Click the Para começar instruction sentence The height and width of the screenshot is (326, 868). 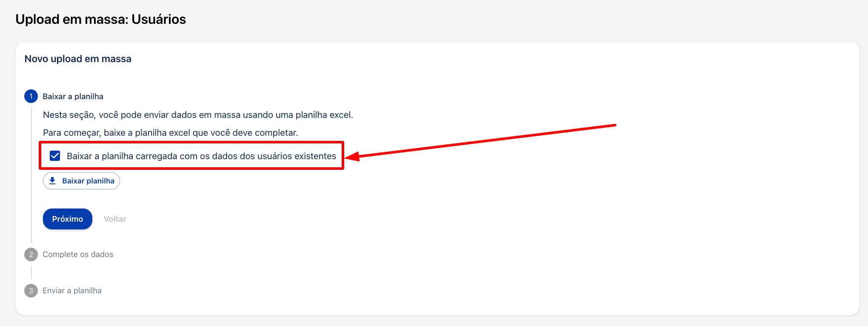click(170, 133)
